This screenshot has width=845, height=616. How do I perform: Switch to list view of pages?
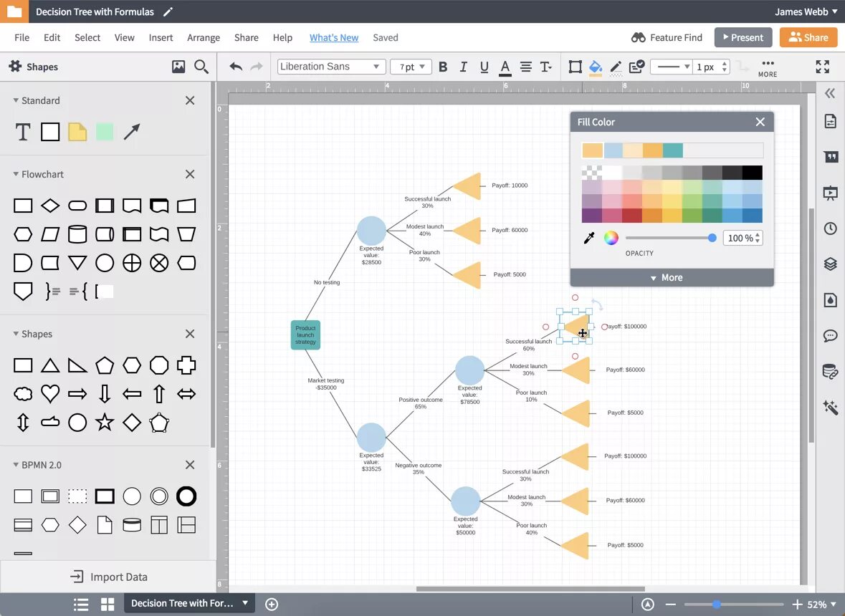[x=81, y=604]
